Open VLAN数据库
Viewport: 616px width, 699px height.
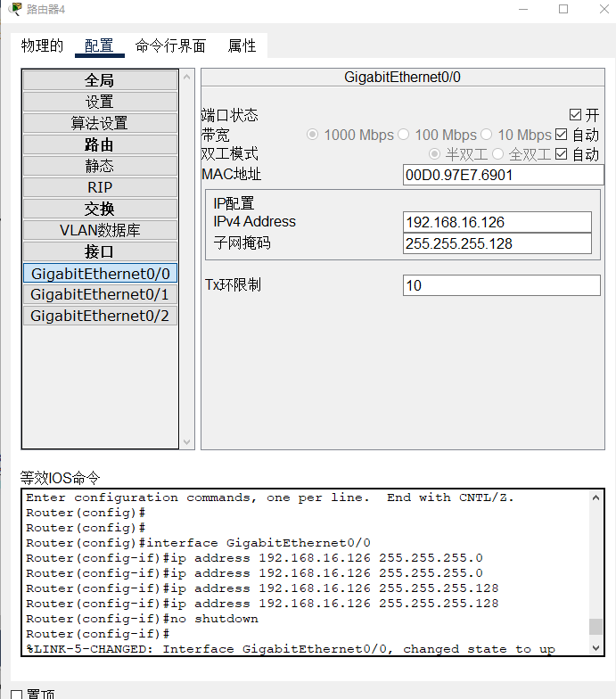tap(100, 230)
